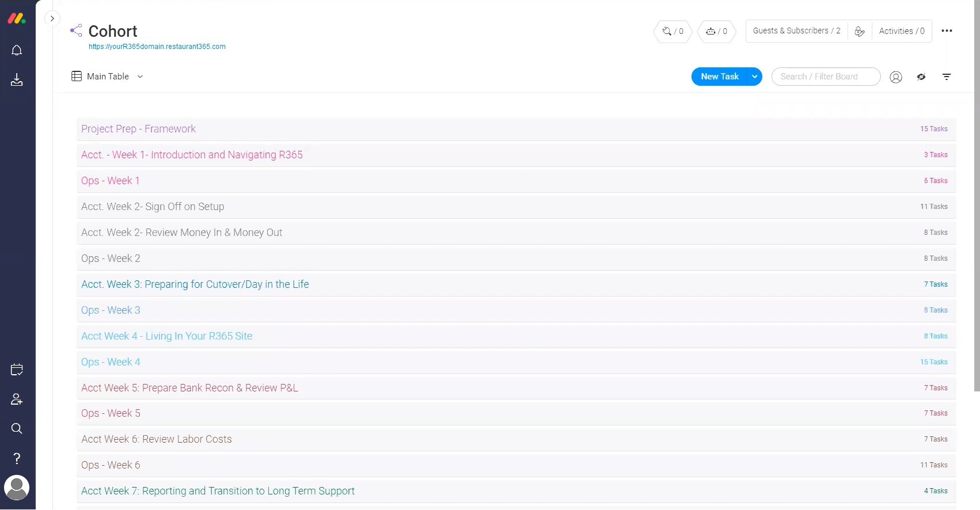The height and width of the screenshot is (510, 980).
Task: Toggle the hidden columns eye icon
Action: pyautogui.click(x=921, y=77)
